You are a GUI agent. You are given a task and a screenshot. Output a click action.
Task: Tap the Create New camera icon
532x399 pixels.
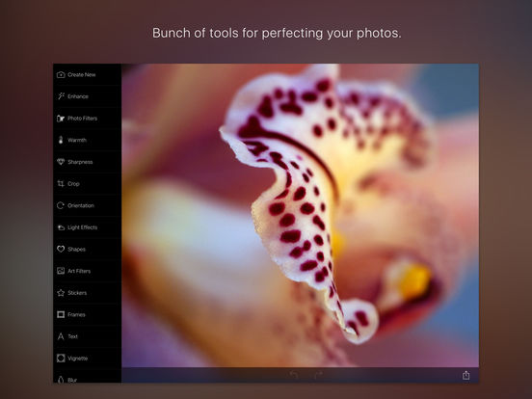61,74
